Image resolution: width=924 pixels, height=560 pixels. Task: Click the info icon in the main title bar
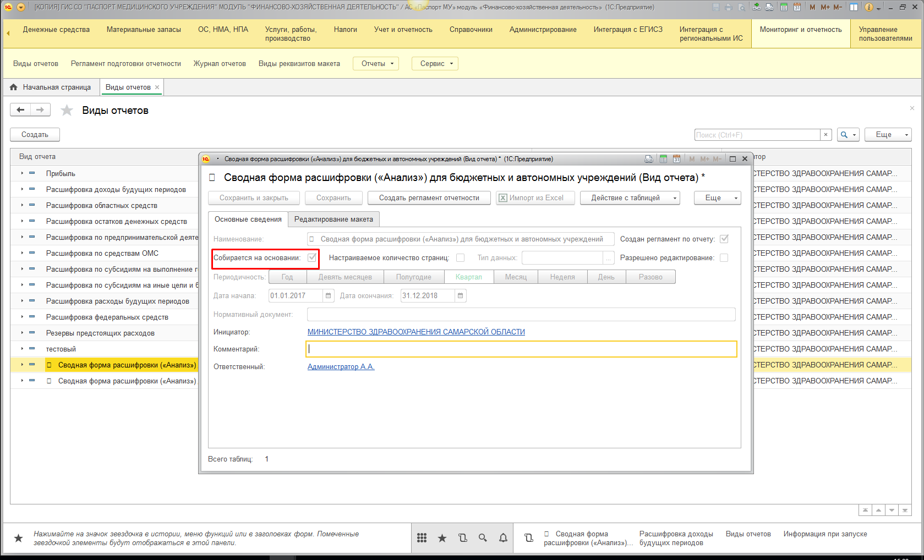869,7
